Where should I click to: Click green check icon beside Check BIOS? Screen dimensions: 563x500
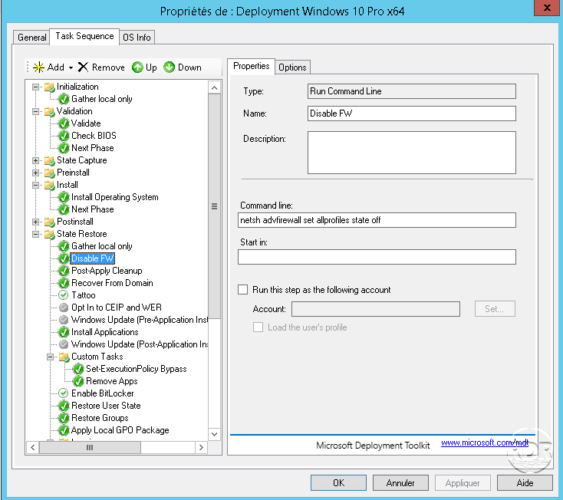(64, 136)
